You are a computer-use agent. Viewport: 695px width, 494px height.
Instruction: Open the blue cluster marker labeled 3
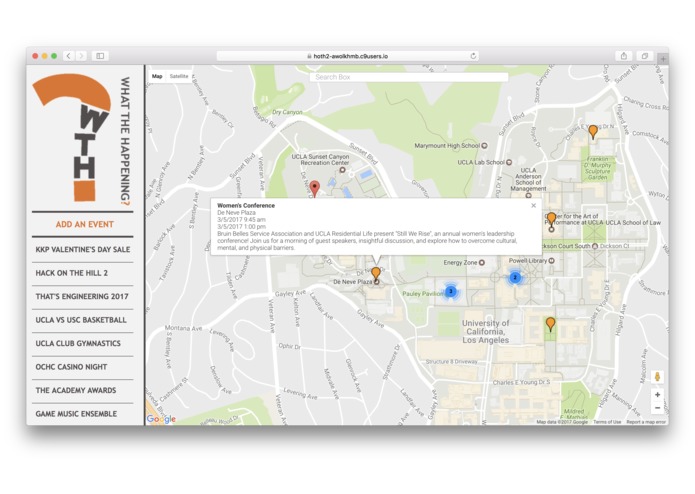451,291
